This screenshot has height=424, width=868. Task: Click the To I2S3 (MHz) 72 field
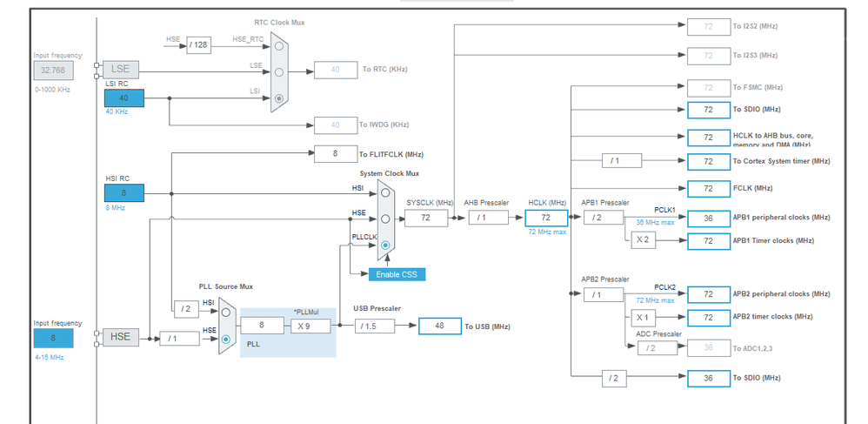point(709,56)
